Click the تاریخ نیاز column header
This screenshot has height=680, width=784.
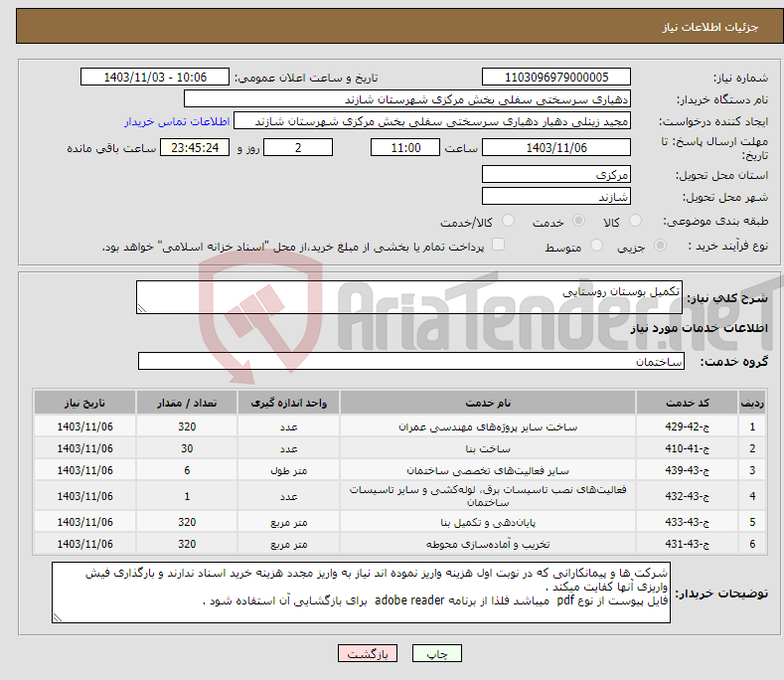coord(85,403)
